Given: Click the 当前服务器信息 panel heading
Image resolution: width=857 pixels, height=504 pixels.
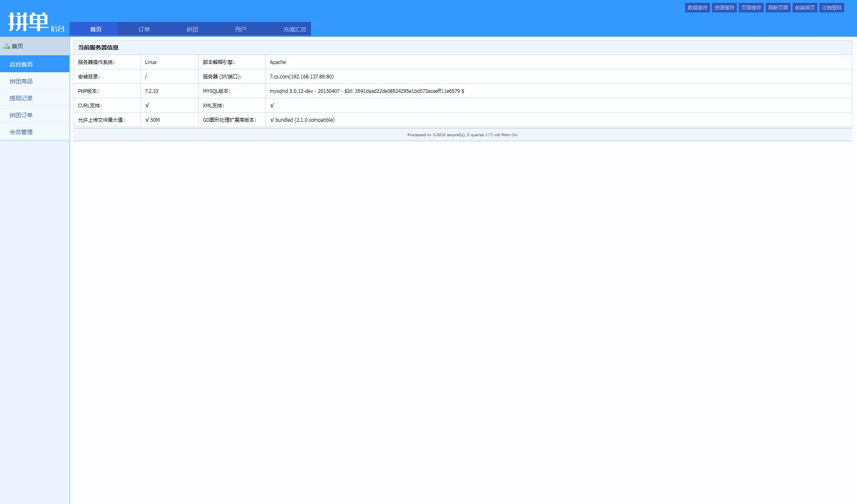Looking at the screenshot, I should click(x=98, y=47).
